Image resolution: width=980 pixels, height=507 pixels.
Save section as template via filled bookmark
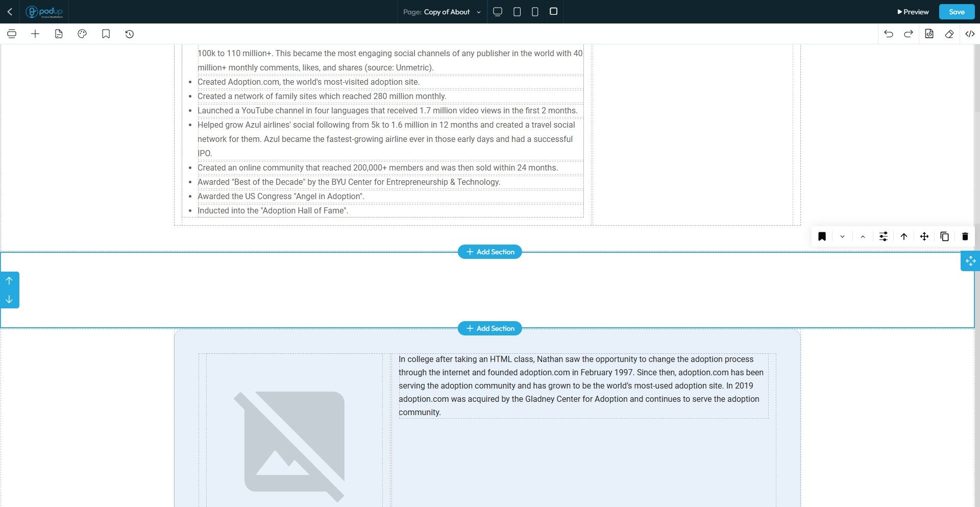(x=822, y=236)
